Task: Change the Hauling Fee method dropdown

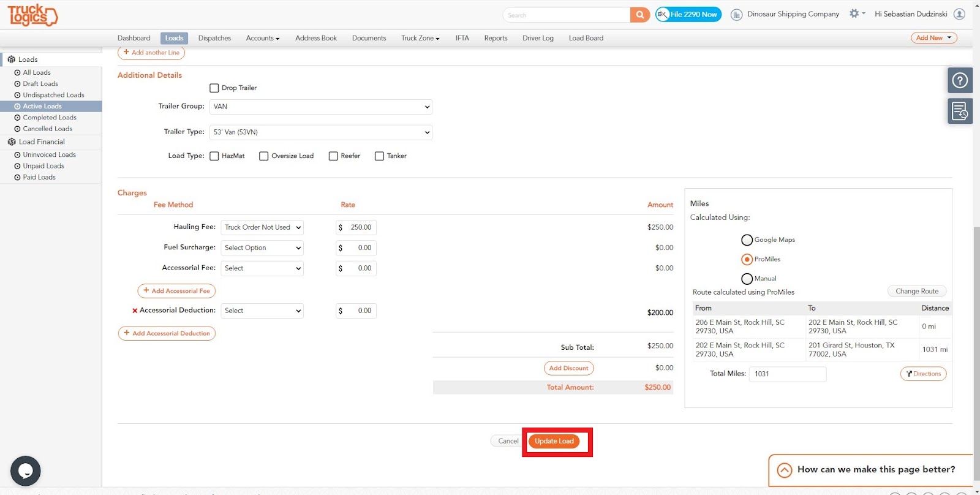Action: coord(262,227)
